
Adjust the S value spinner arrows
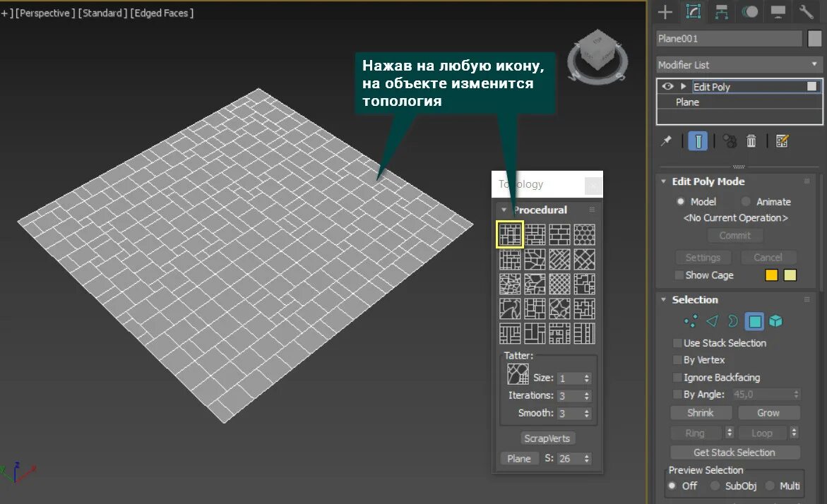[586, 459]
